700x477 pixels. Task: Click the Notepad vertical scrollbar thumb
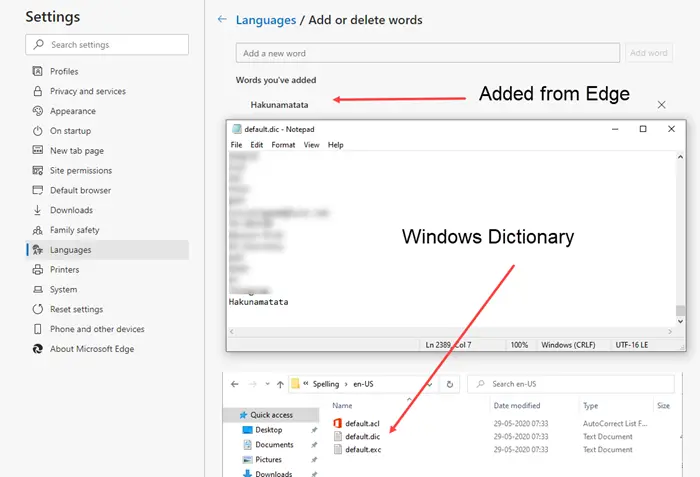pos(680,310)
